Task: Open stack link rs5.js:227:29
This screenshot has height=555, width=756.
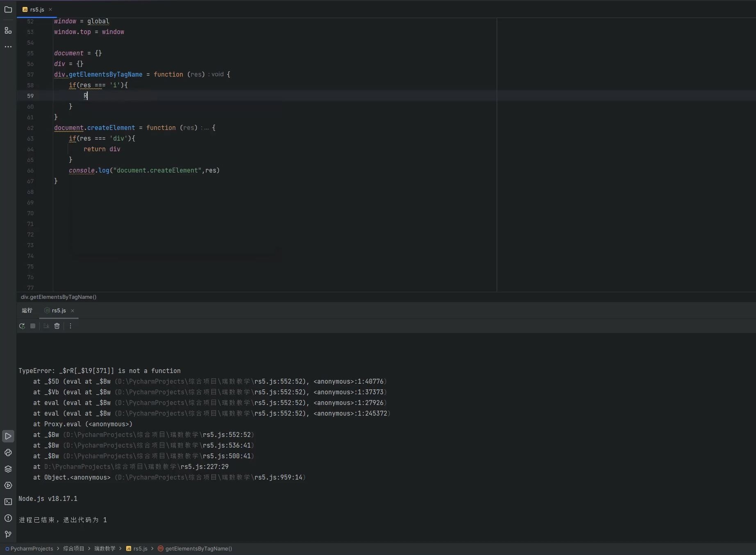Action: coord(204,467)
